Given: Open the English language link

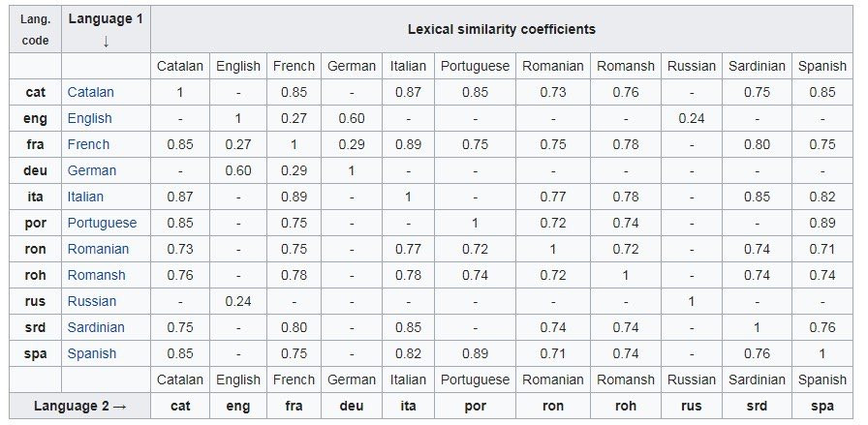Looking at the screenshot, I should pyautogui.click(x=89, y=119).
